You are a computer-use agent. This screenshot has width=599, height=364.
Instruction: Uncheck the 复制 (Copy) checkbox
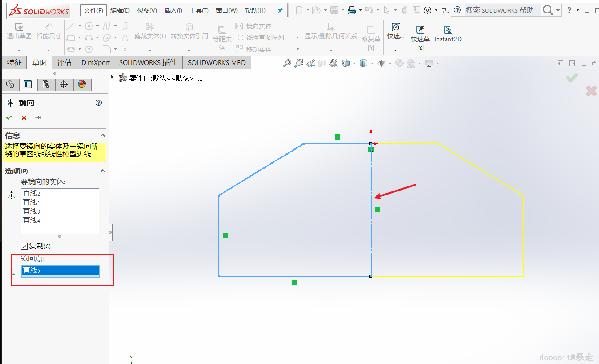pos(24,246)
